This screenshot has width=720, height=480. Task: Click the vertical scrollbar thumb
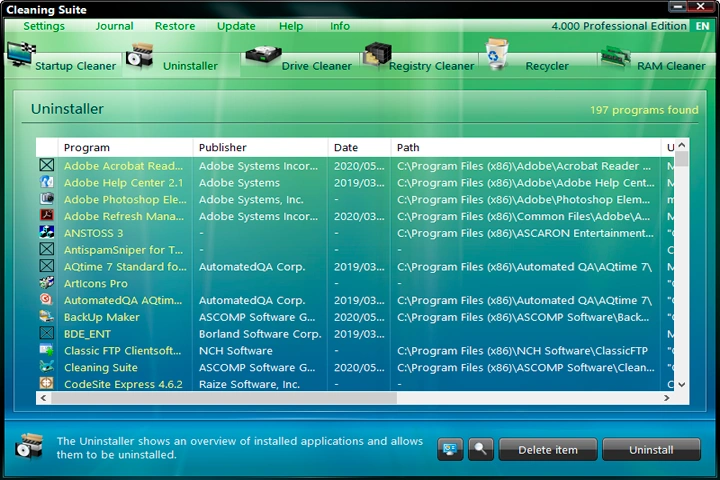click(x=682, y=159)
